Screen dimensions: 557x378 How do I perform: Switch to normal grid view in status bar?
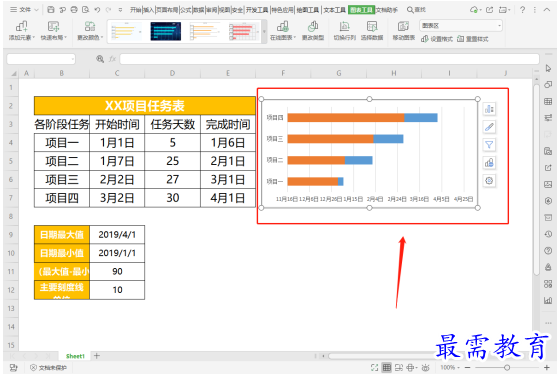pyautogui.click(x=386, y=367)
